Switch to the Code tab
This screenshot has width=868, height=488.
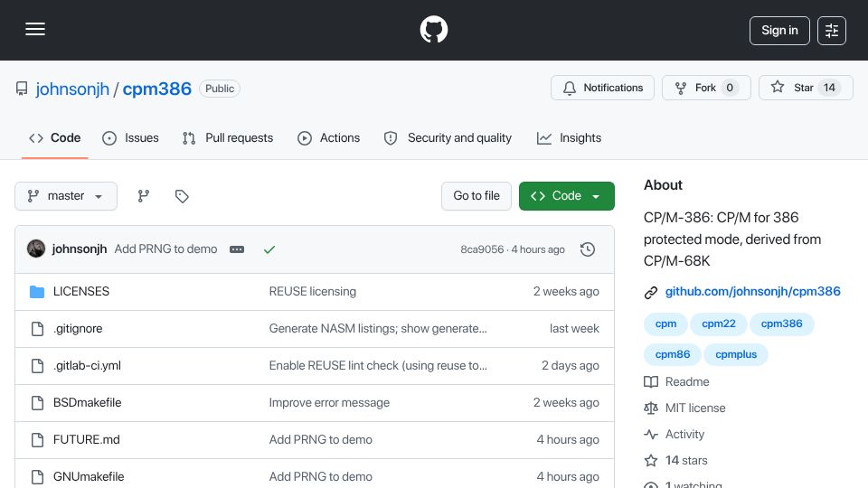(55, 137)
